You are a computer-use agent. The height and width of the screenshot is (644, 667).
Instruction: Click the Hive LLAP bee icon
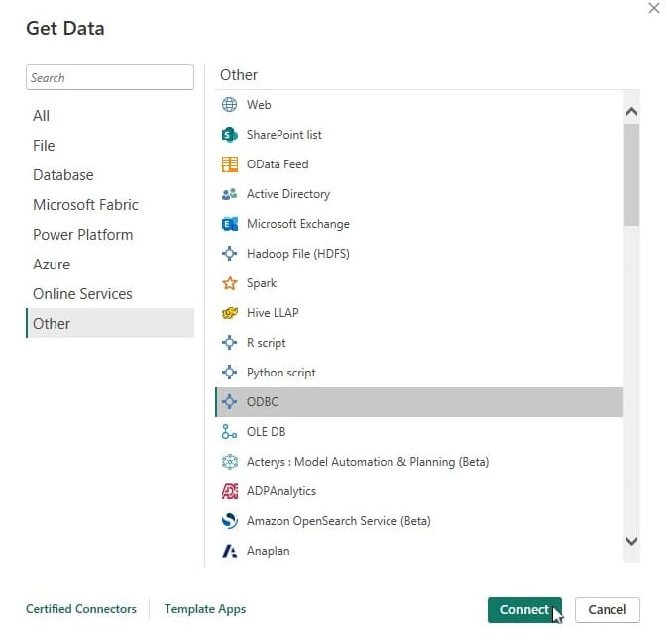[230, 313]
